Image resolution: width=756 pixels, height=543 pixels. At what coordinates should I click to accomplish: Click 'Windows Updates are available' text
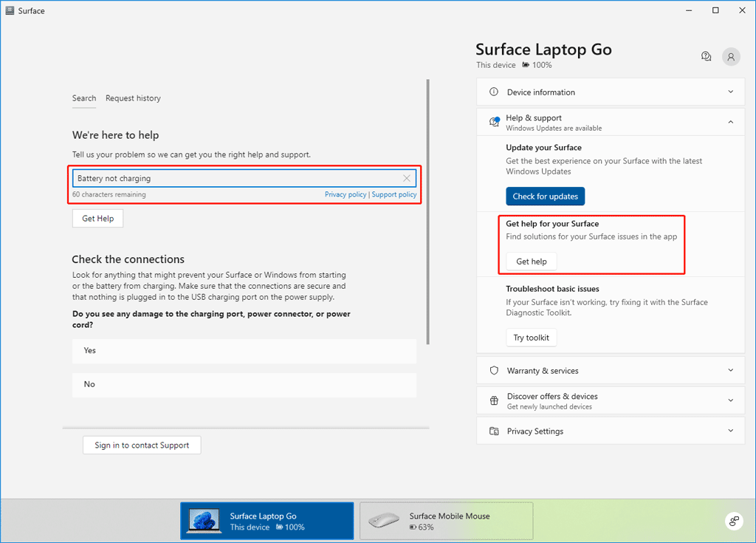(554, 128)
